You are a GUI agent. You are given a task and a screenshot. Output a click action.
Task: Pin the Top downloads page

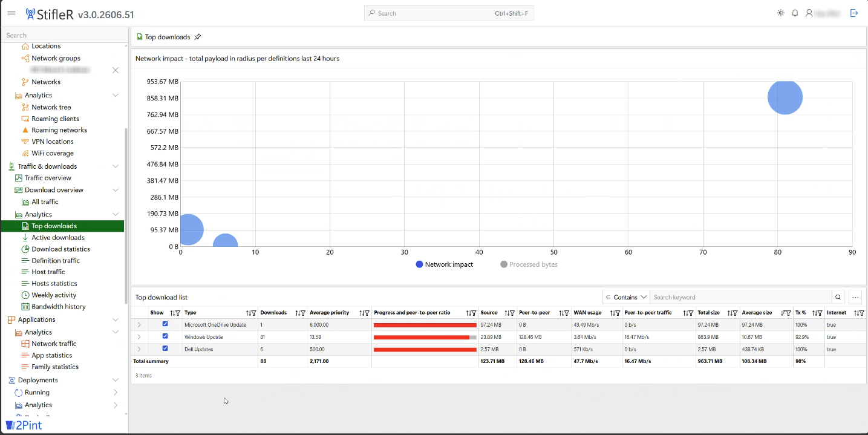tap(197, 37)
